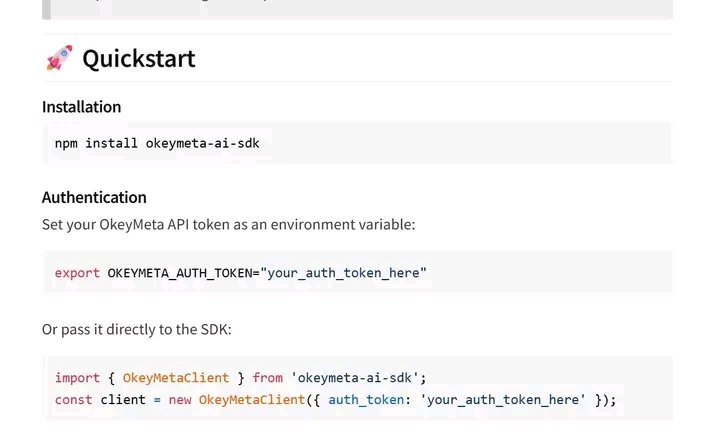The image size is (720, 441).
Task: Click the sentence about setting the API token
Action: (x=228, y=225)
